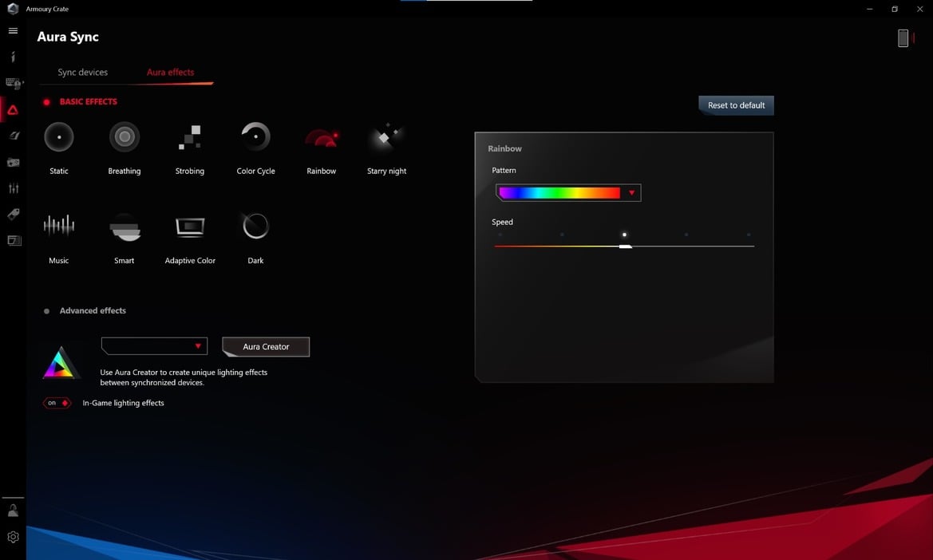Switch to the Aura effects tab
The image size is (933, 560).
(x=170, y=73)
